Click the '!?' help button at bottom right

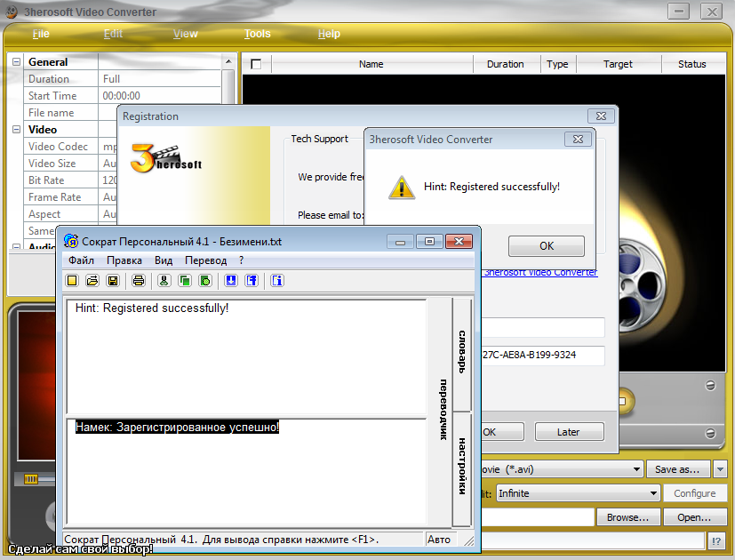[x=716, y=540]
